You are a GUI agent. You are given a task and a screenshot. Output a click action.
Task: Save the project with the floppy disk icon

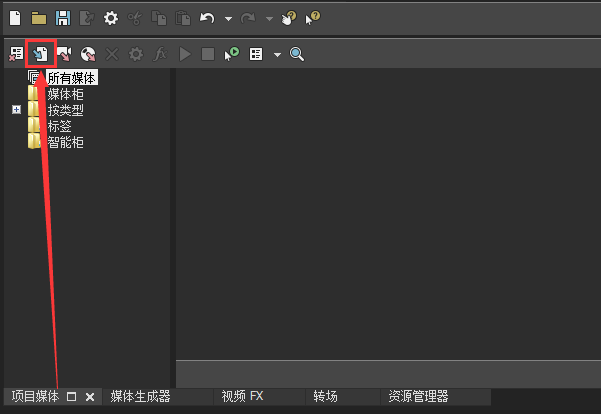click(63, 18)
